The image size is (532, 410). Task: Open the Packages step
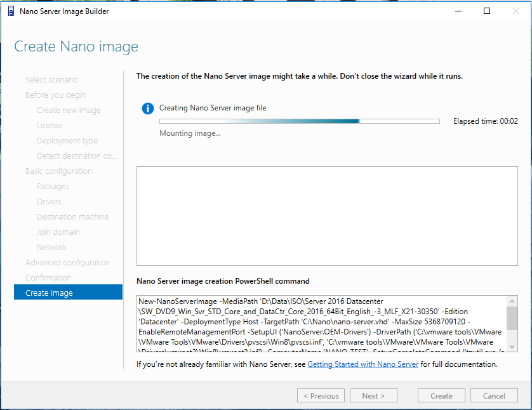[53, 186]
